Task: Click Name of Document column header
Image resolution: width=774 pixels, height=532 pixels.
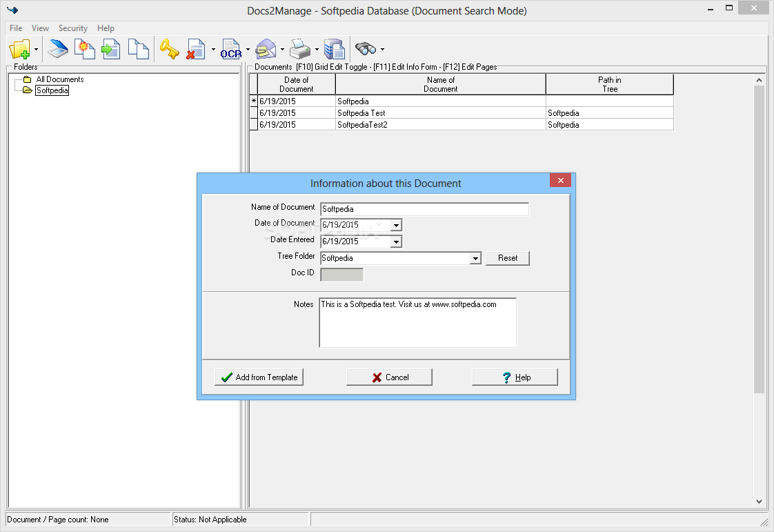Action: (x=440, y=84)
